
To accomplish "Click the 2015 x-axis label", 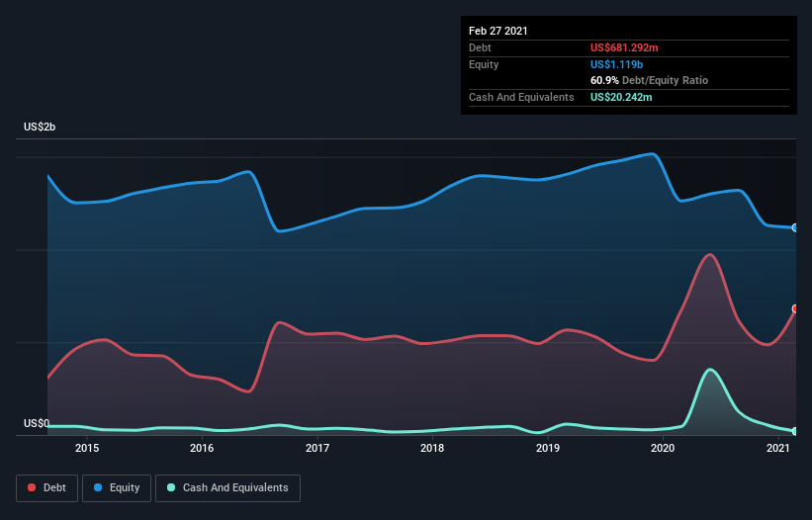I will [x=87, y=448].
